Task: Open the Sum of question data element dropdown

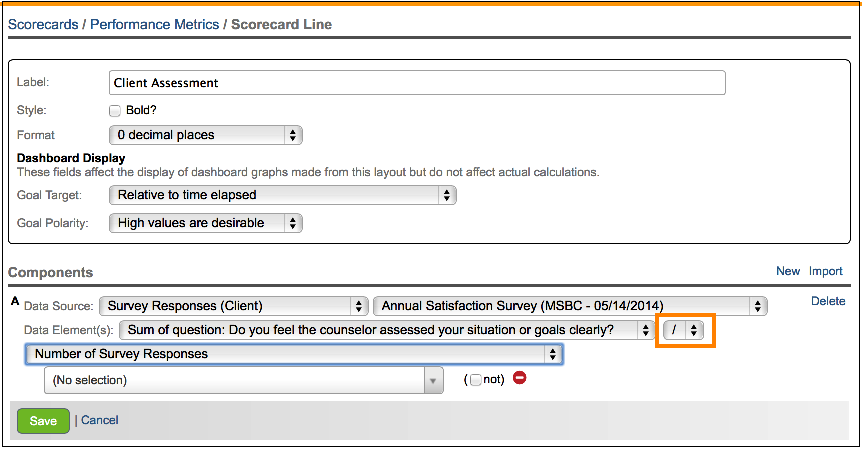Action: pyautogui.click(x=387, y=330)
